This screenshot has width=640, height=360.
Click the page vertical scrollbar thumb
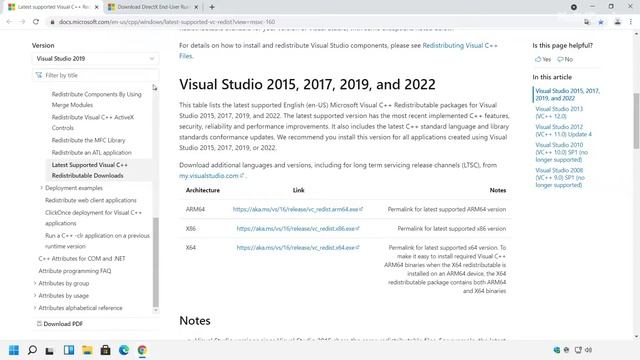pos(636,121)
